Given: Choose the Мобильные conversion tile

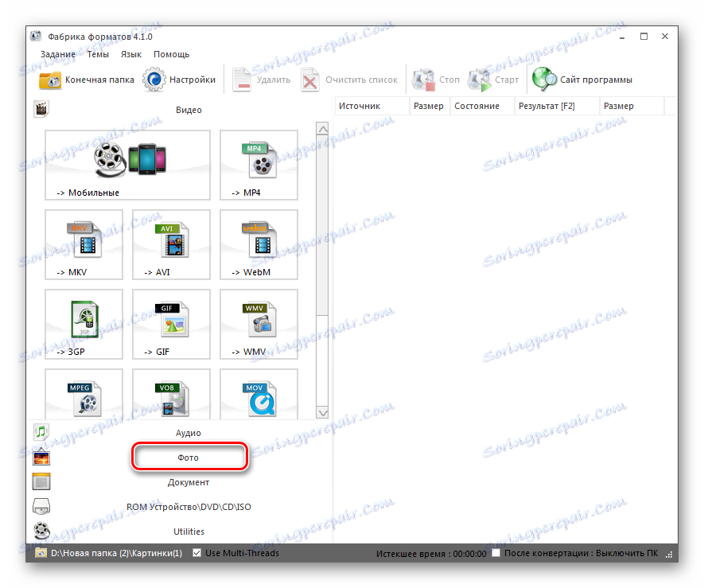Looking at the screenshot, I should [x=127, y=165].
